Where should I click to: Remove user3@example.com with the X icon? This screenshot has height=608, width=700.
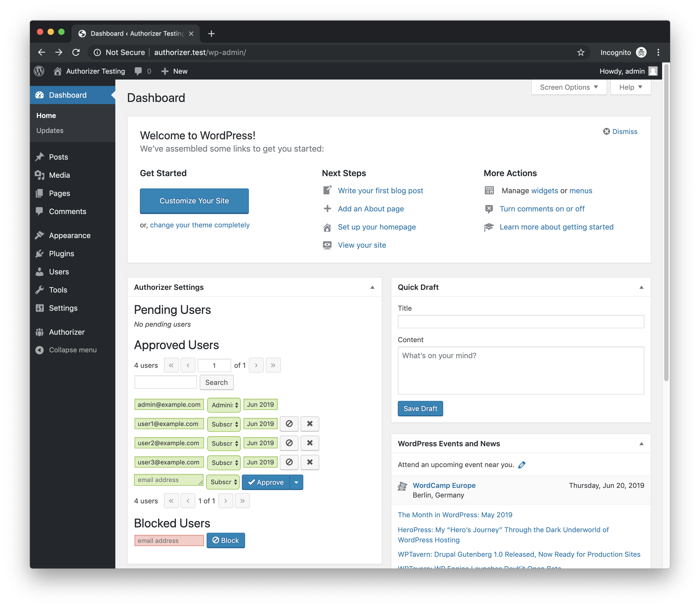[310, 462]
